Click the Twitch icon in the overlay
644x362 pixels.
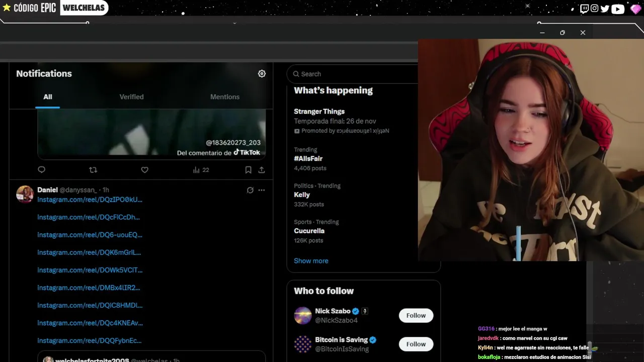(584, 9)
